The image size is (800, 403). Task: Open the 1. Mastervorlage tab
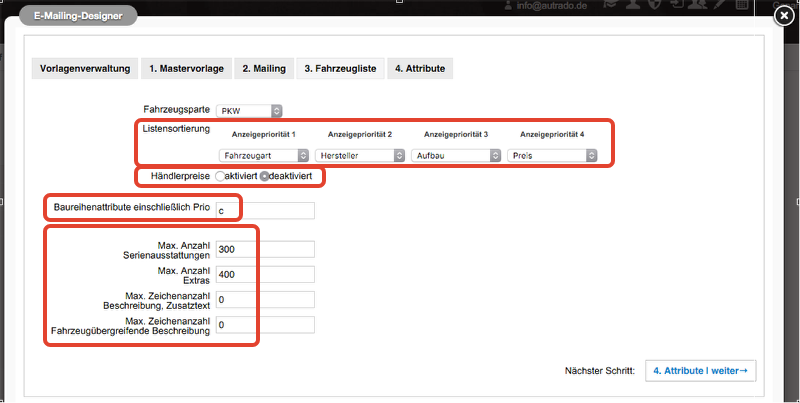pos(187,69)
